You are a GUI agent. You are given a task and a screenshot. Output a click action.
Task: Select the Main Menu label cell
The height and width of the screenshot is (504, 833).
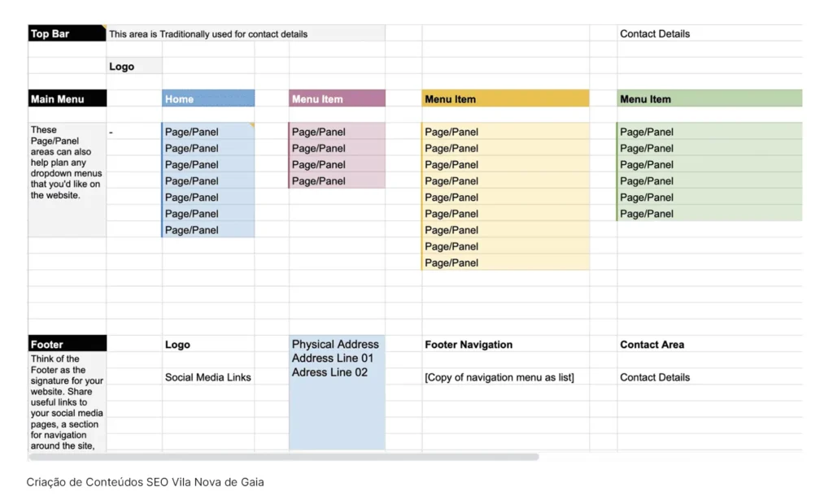point(67,99)
